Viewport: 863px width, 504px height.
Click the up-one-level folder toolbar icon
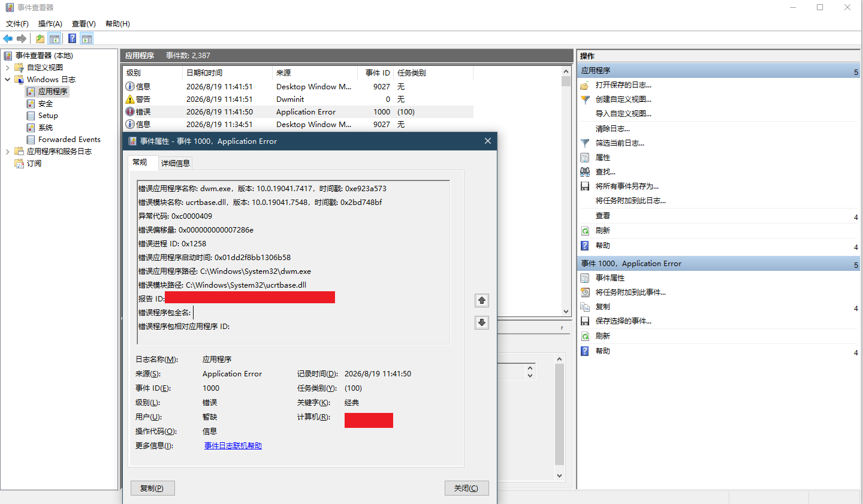40,38
